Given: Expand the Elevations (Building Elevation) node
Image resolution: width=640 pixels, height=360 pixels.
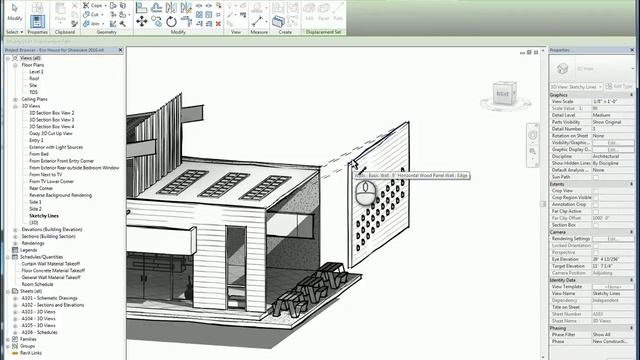Looking at the screenshot, I should [x=15, y=229].
